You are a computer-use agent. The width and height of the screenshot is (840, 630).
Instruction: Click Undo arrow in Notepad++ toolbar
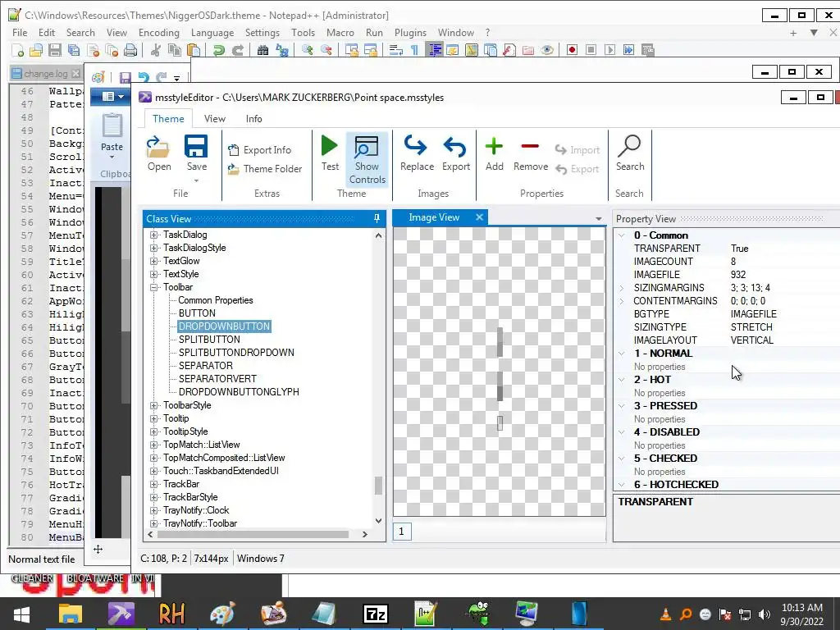218,50
